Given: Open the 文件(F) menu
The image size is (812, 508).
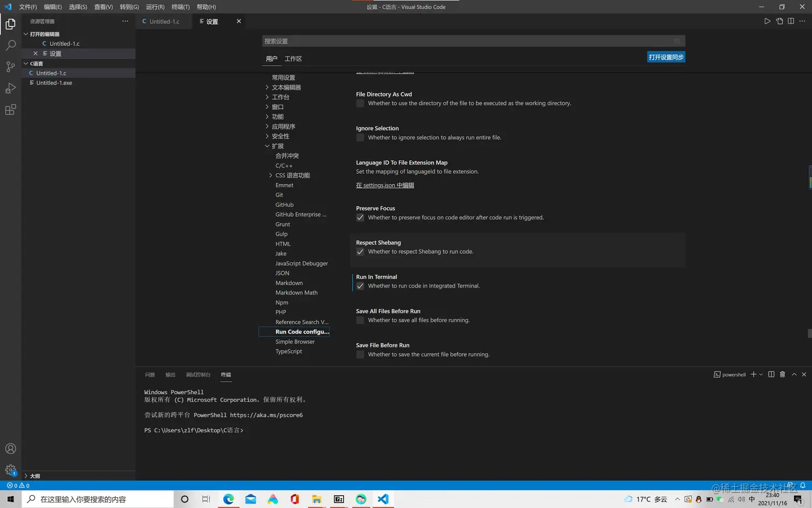Looking at the screenshot, I should click(x=28, y=7).
